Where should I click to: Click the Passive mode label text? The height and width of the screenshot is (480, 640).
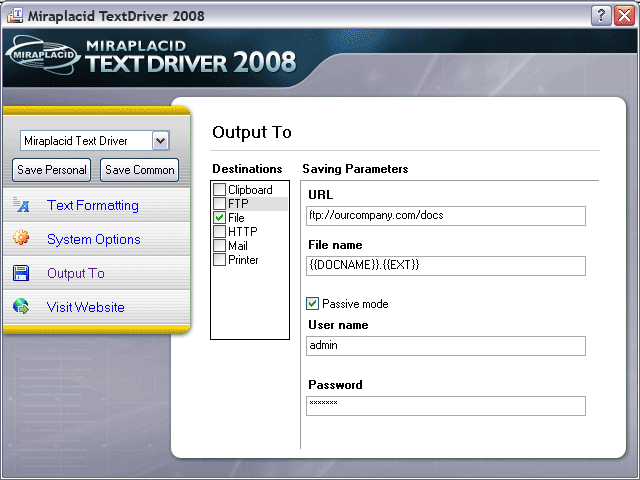355,304
